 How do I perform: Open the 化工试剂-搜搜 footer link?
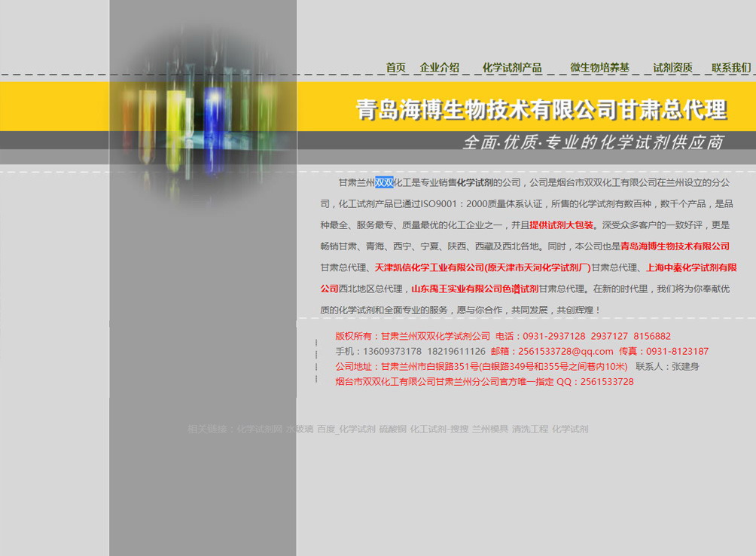439,429
